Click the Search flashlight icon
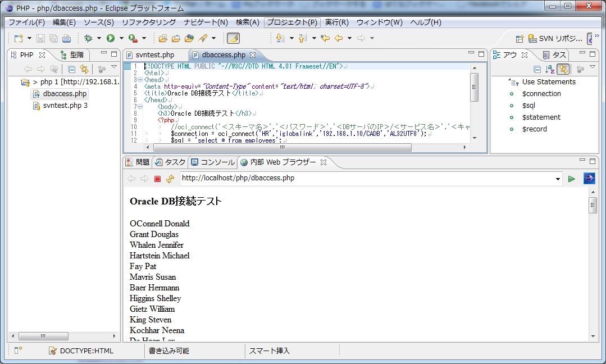This screenshot has height=364, width=606. 203,38
